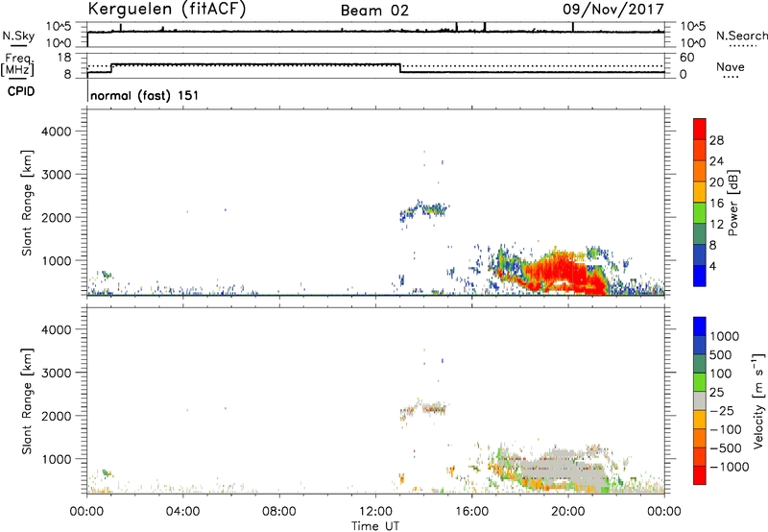The image size is (768, 532).
Task: Click the 'Time UT' axis label
Action: pos(375,526)
